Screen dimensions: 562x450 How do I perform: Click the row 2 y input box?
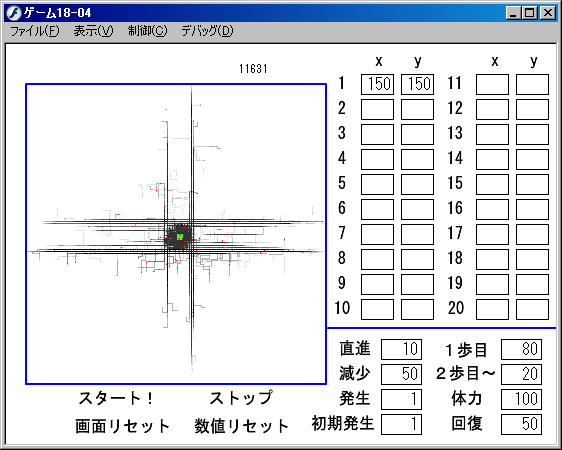pos(417,110)
